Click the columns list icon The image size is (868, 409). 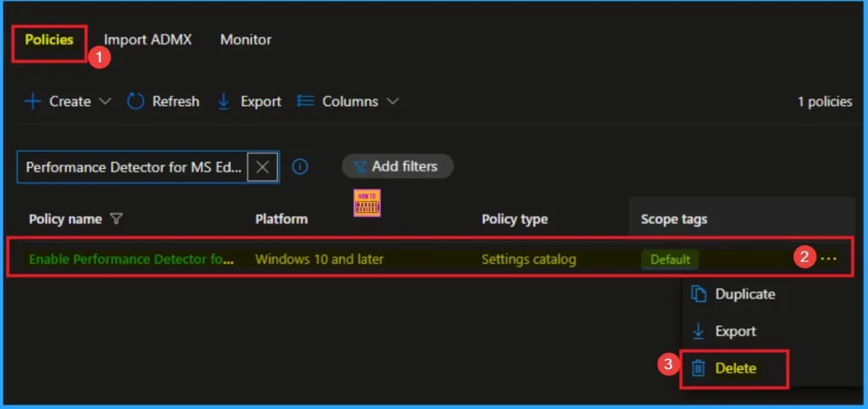(x=305, y=102)
